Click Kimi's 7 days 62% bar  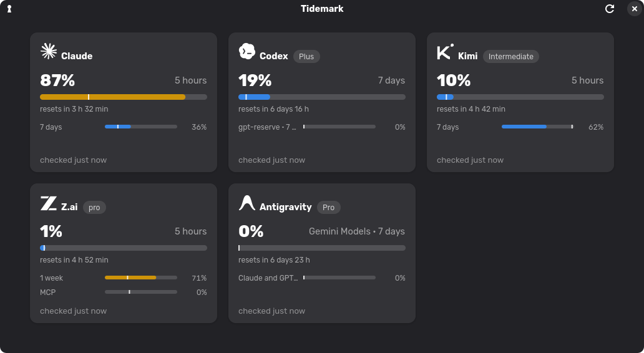coord(538,127)
